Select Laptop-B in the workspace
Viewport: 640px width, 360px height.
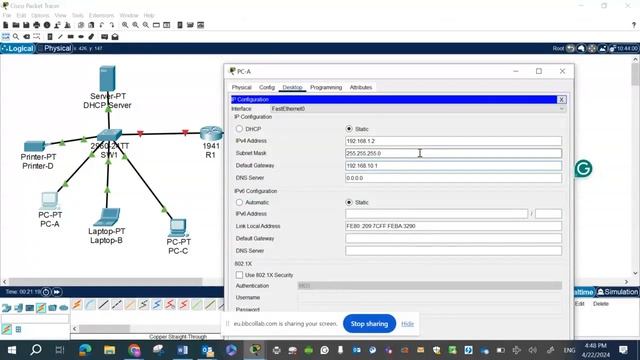point(107,217)
